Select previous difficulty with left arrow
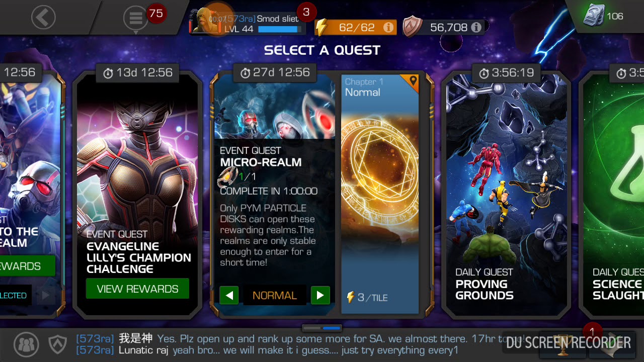Viewport: 644px width, 362px height. point(229,295)
